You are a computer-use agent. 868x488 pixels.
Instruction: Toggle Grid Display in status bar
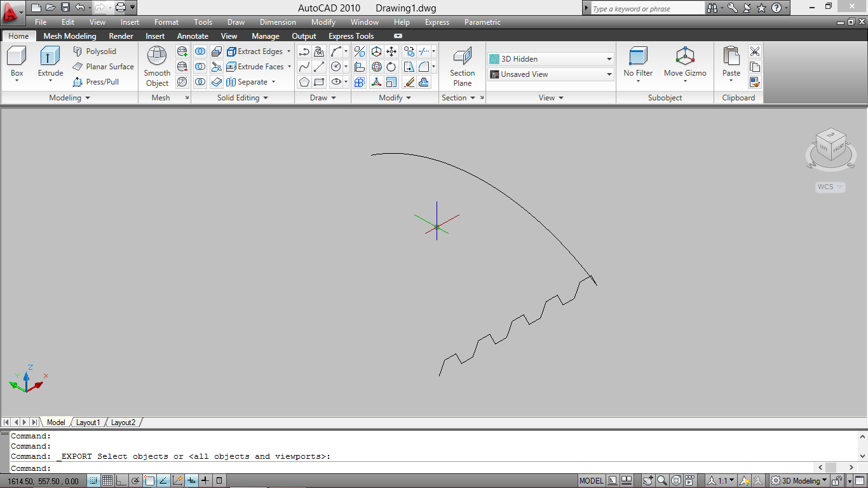(107, 481)
